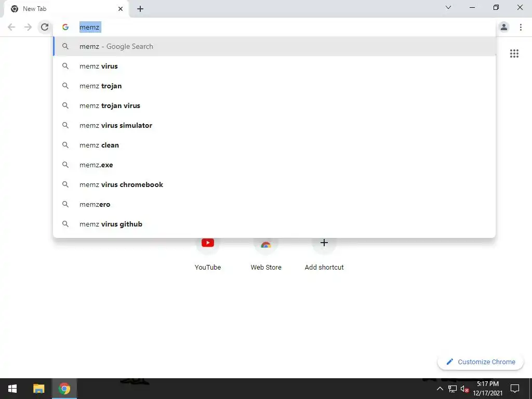Select the memz clean suggestion

(274, 145)
